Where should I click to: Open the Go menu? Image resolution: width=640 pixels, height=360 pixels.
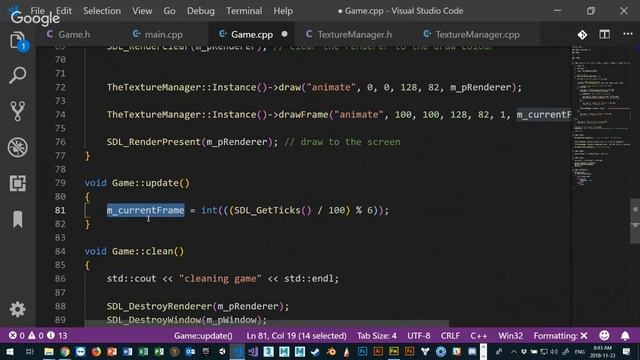click(169, 11)
